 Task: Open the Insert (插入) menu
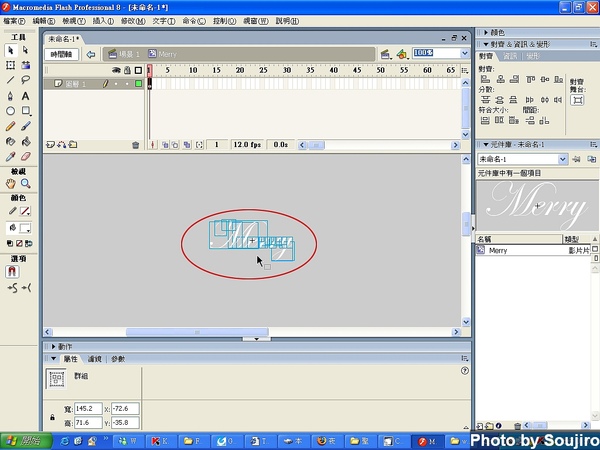pos(102,20)
